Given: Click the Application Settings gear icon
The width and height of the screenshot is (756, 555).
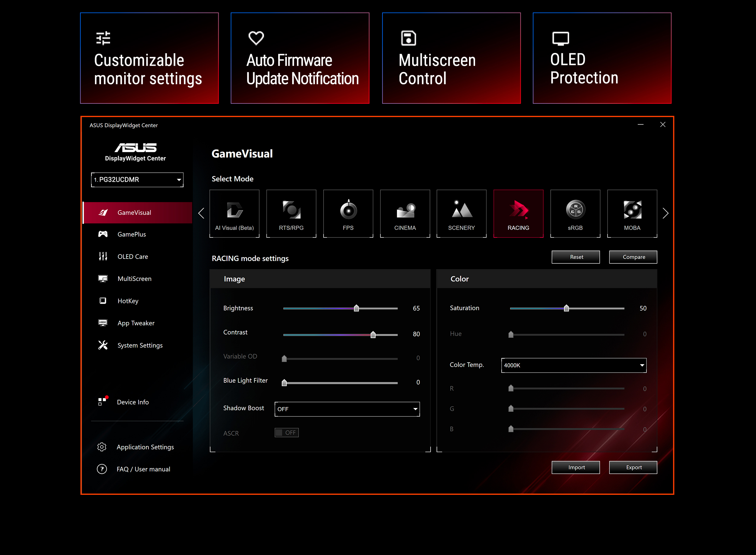Looking at the screenshot, I should click(x=102, y=447).
